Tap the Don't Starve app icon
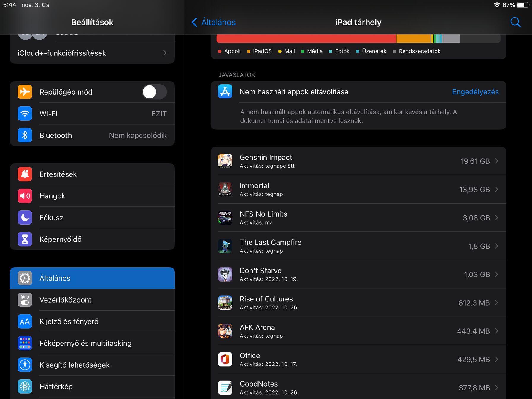 pyautogui.click(x=225, y=274)
